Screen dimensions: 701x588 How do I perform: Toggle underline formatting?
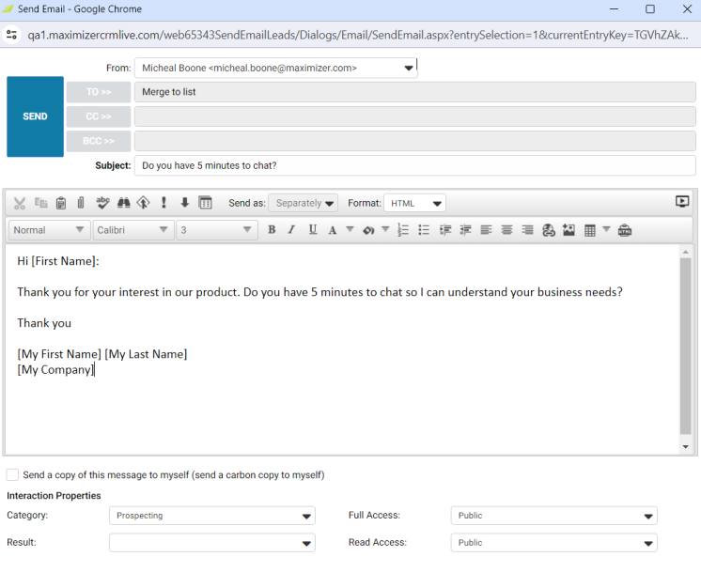pyautogui.click(x=313, y=230)
